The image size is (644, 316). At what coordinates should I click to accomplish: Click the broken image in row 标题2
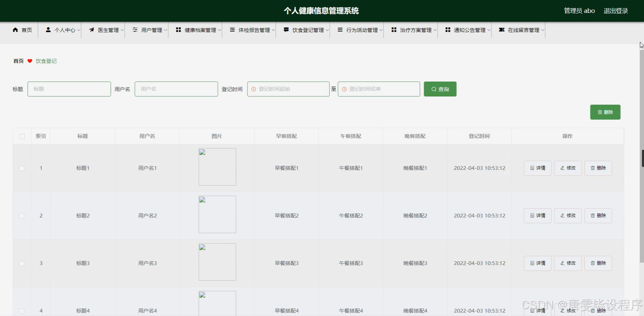(x=217, y=214)
